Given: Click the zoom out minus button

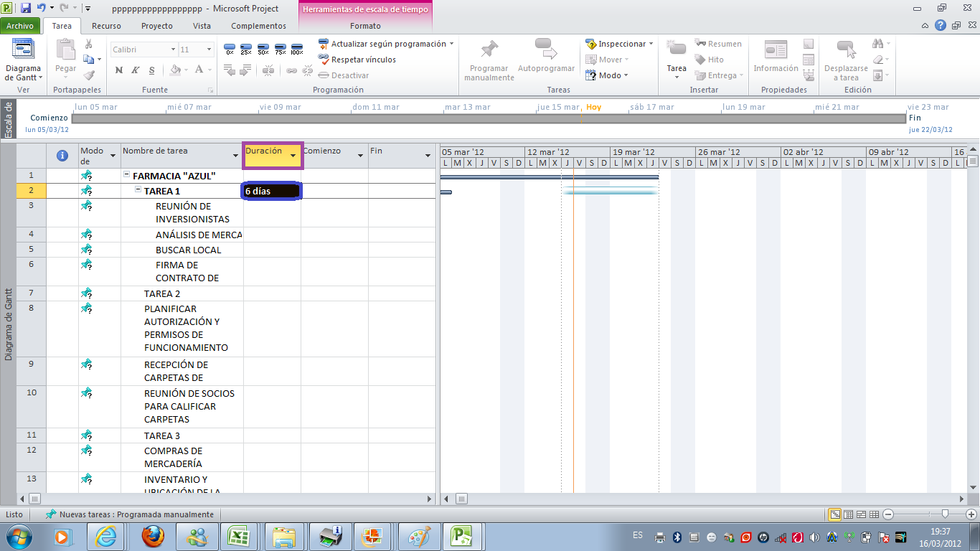Looking at the screenshot, I should (x=888, y=514).
